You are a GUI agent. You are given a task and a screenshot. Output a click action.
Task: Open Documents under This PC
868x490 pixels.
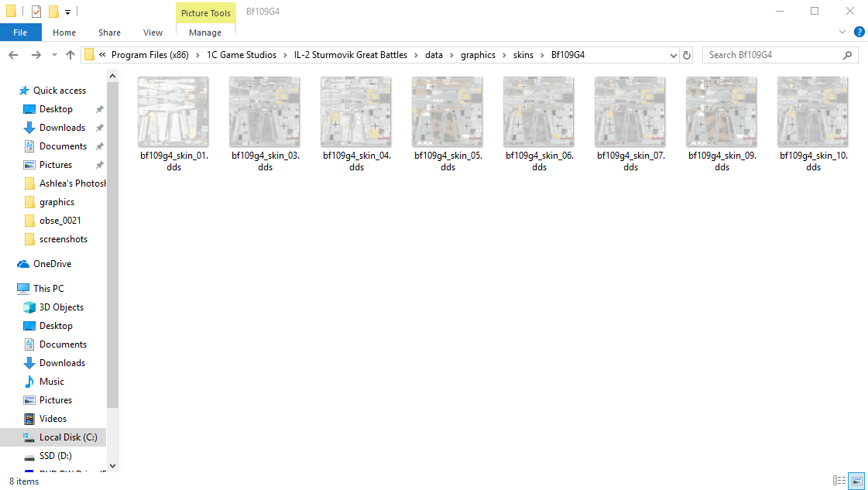pos(63,344)
